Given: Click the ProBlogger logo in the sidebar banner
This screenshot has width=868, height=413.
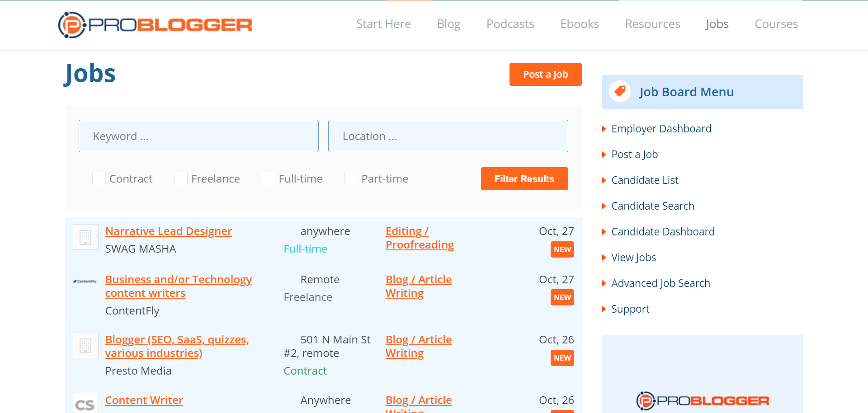Looking at the screenshot, I should pos(702,401).
